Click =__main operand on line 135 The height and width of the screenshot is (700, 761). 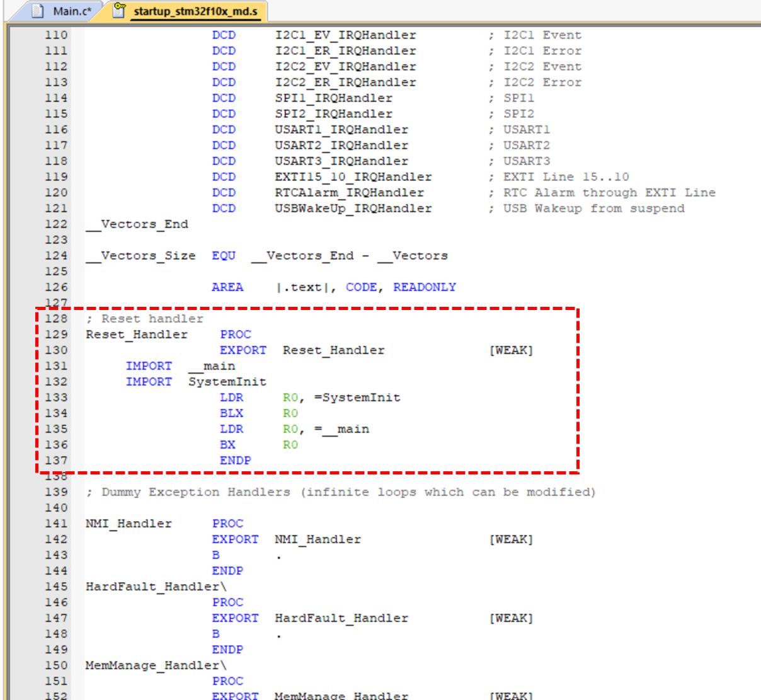pyautogui.click(x=341, y=429)
